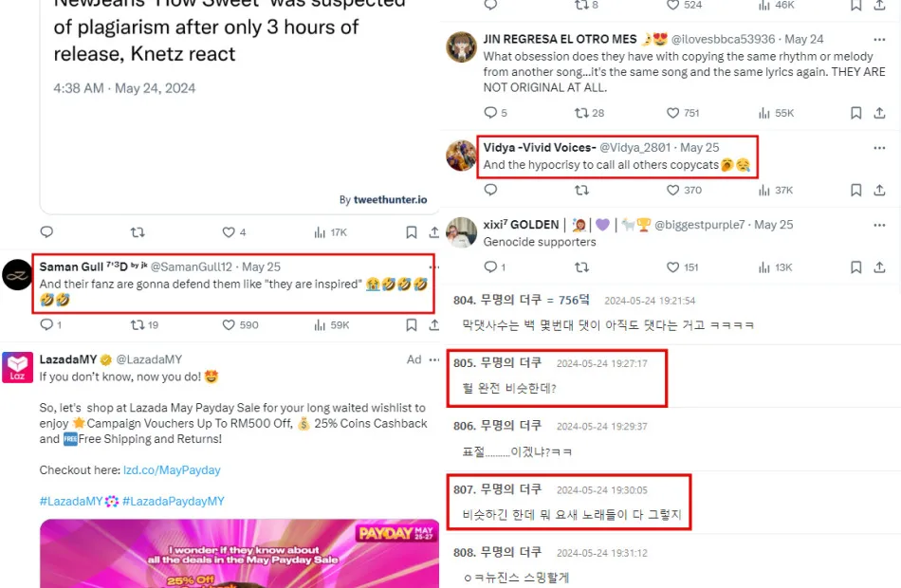Viewport: 901px width, 588px height.
Task: Open more options for Vidya's tweet
Action: (879, 148)
